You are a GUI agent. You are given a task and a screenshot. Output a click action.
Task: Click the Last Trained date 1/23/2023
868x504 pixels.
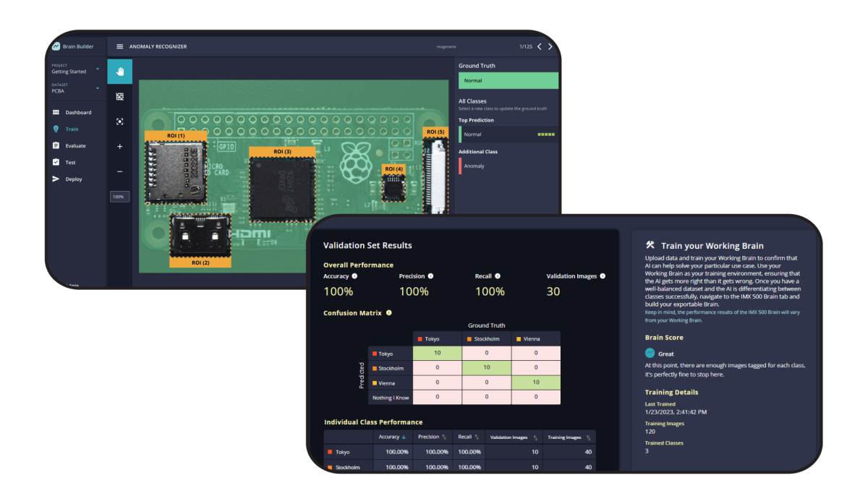(674, 411)
